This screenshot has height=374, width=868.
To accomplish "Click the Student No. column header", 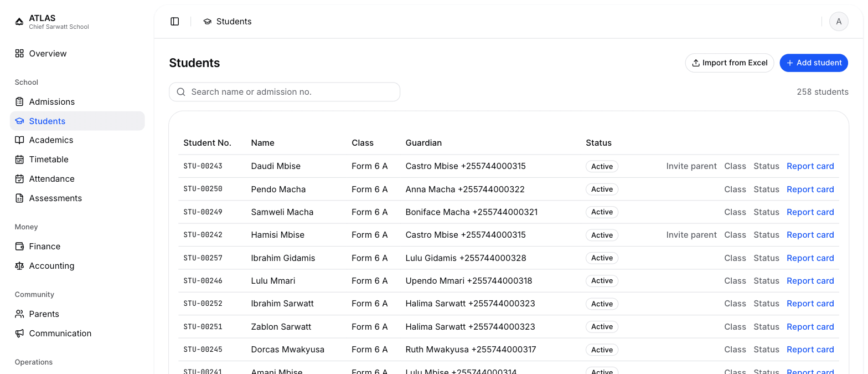I will tap(208, 143).
